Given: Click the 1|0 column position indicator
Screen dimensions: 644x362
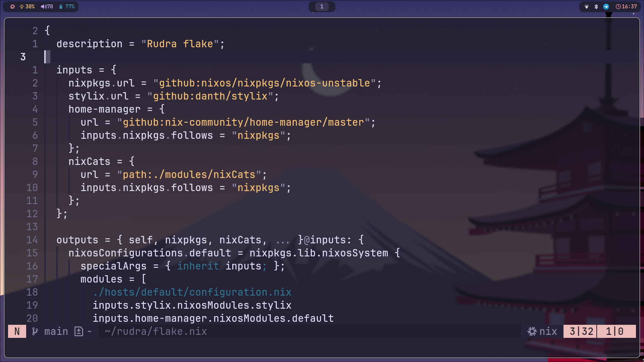Looking at the screenshot, I should click(x=614, y=331).
